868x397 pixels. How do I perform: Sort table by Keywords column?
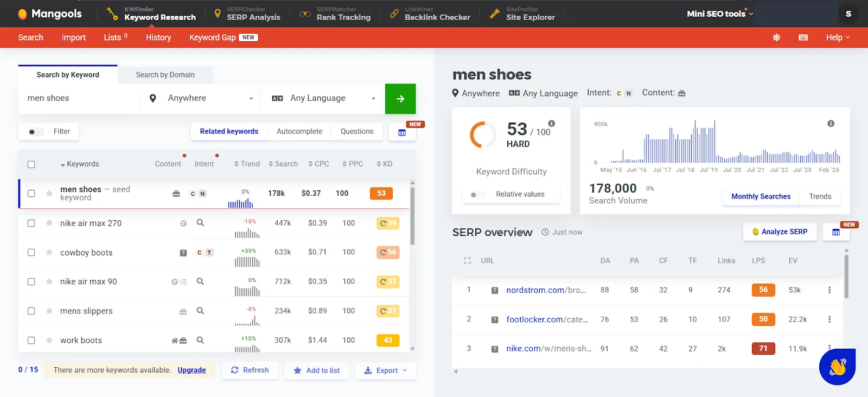[79, 164]
